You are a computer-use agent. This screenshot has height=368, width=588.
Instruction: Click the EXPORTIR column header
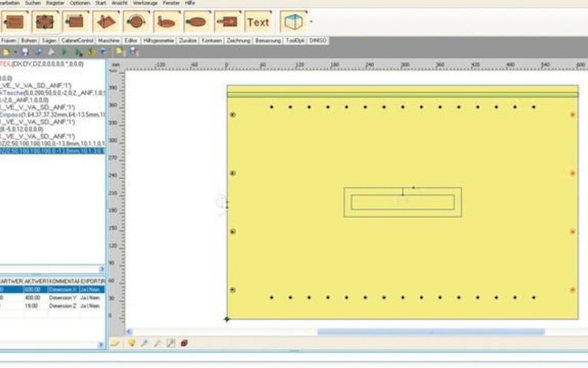click(x=93, y=281)
